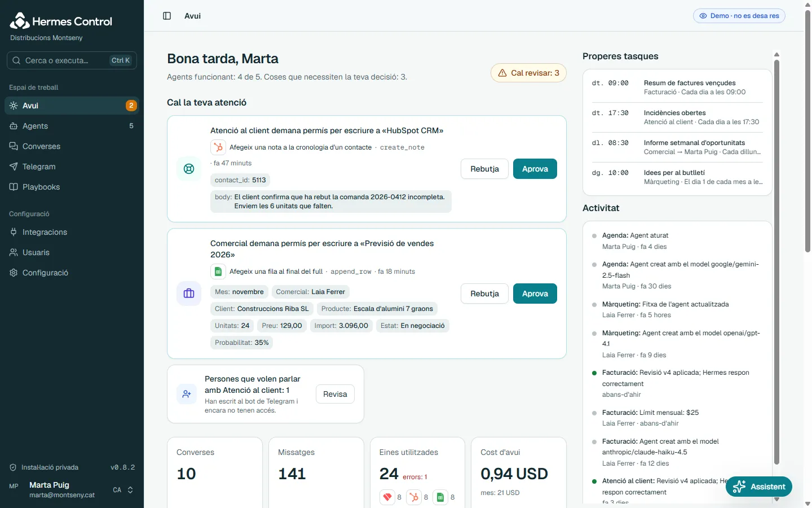Screen dimensions: 812x508
Task: Open Configuració in the sidebar
Action: point(72,273)
